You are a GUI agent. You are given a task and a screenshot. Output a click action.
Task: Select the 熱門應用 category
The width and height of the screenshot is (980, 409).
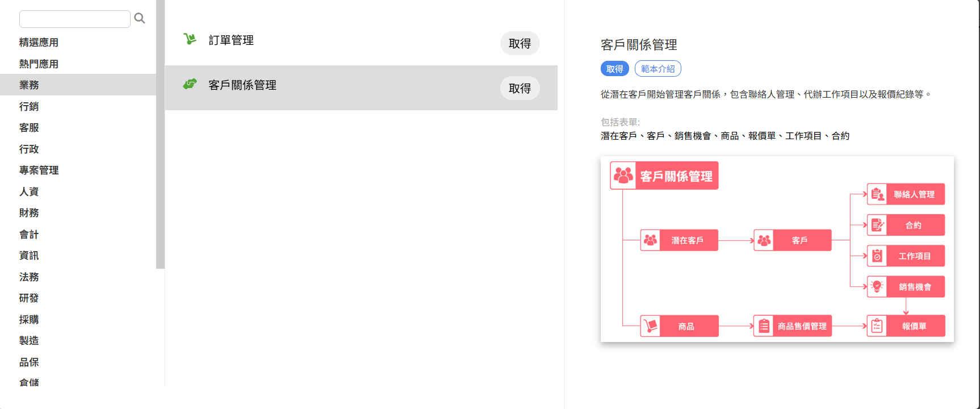(39, 64)
